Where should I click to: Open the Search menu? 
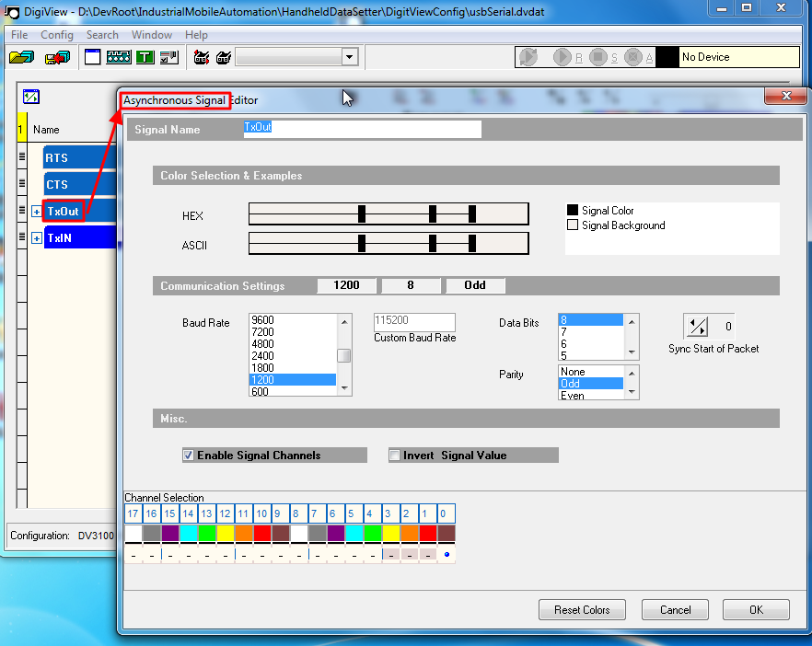click(102, 35)
